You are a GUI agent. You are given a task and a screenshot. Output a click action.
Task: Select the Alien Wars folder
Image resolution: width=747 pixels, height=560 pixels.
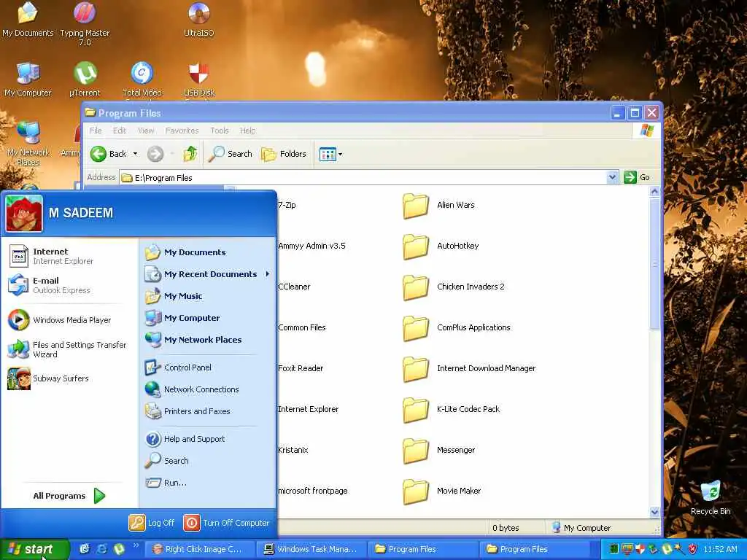tap(438, 205)
